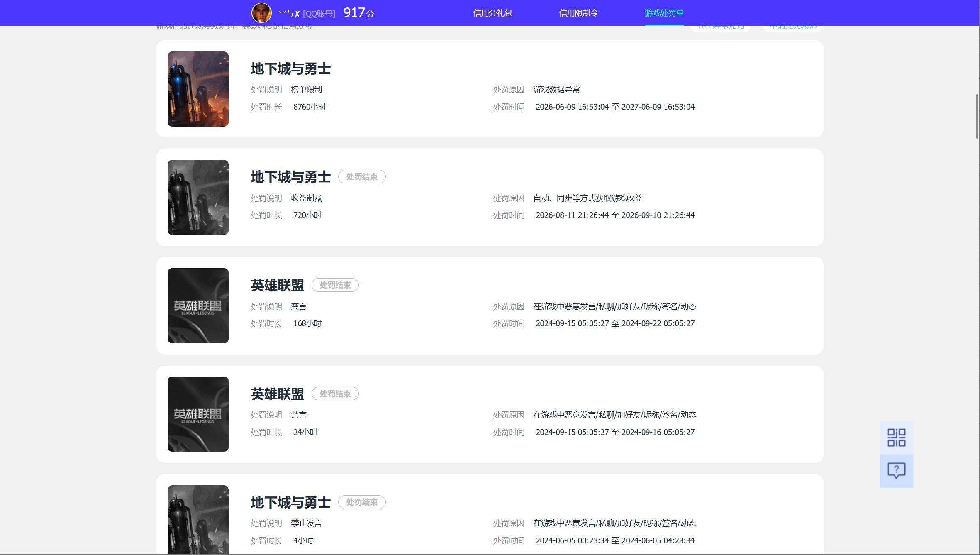The image size is (980, 555).
Task: Click time range 2026-06-09 至 2027-06-09
Action: 615,107
